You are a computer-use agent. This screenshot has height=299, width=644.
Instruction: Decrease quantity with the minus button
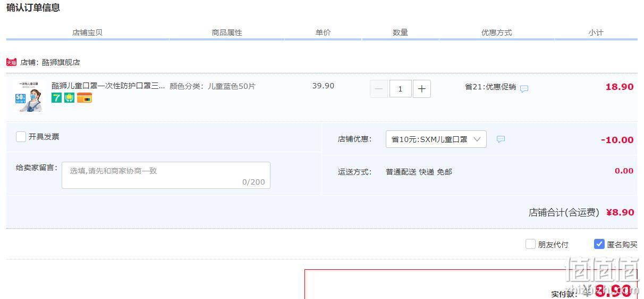point(378,89)
